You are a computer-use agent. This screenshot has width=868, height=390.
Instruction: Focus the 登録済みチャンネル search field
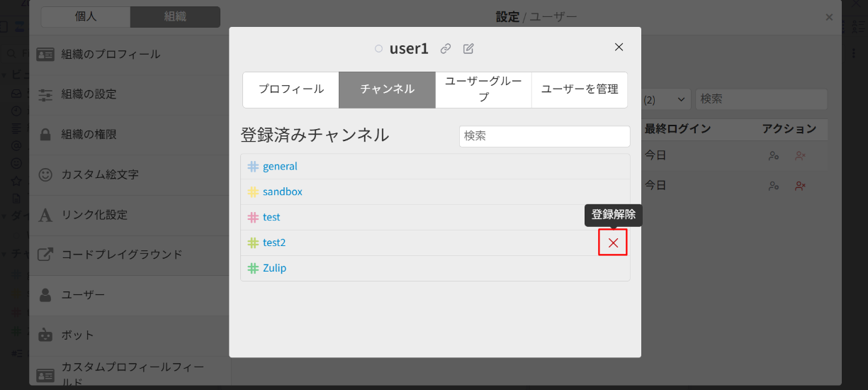(545, 136)
